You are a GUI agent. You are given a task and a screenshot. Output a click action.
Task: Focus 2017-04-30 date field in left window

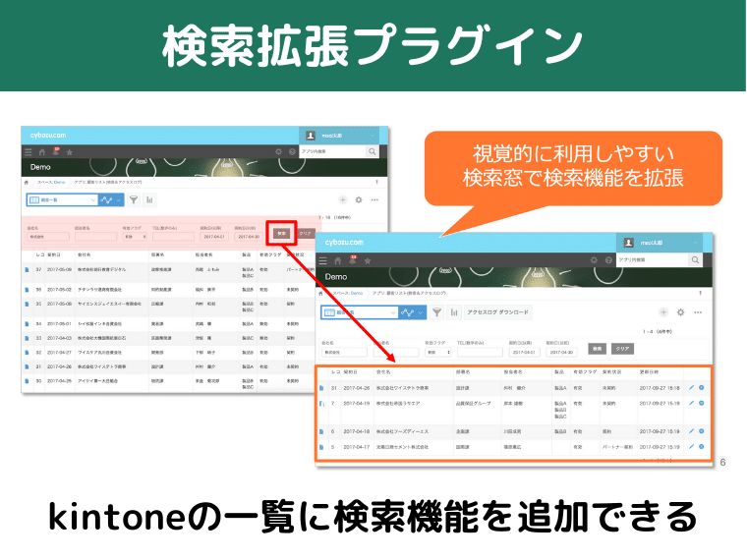249,236
